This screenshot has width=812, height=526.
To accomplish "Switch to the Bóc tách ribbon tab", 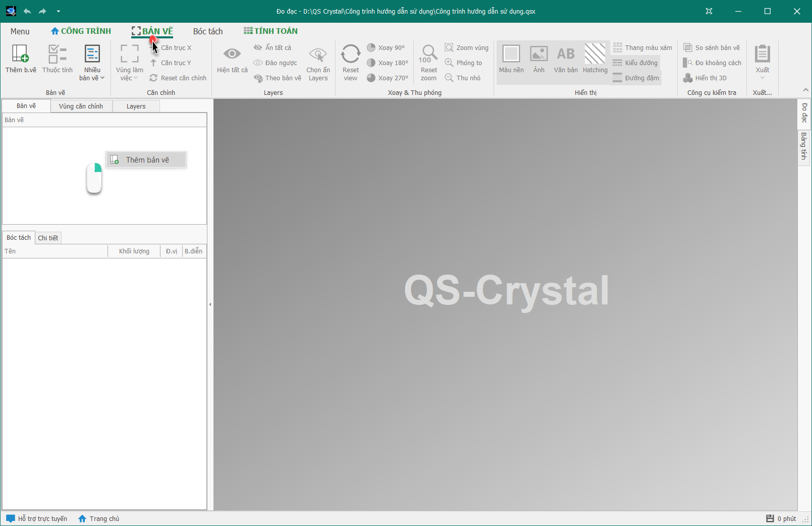I will (208, 31).
